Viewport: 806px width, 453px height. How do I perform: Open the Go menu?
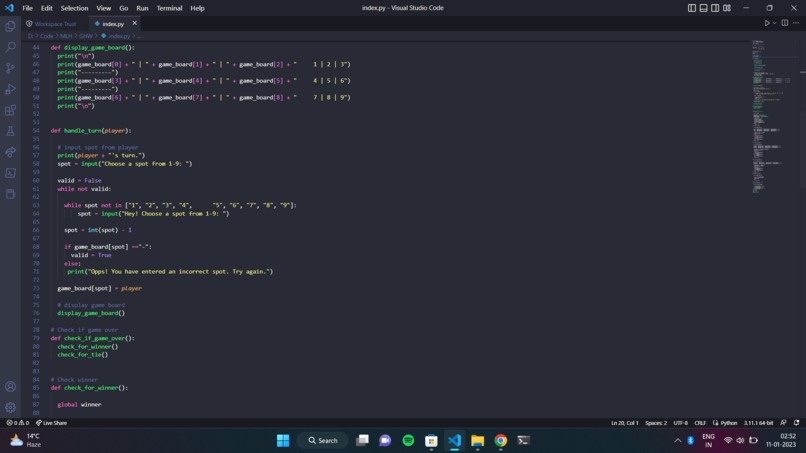123,8
